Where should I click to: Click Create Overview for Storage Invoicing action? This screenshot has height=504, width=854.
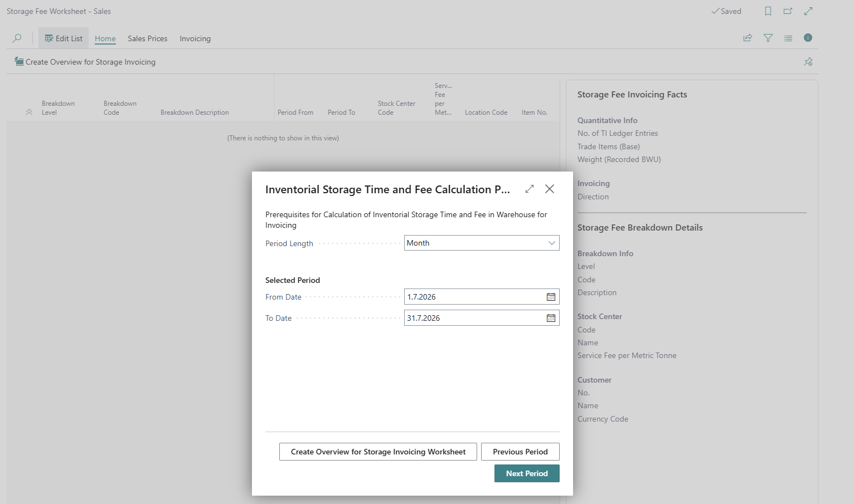click(85, 62)
